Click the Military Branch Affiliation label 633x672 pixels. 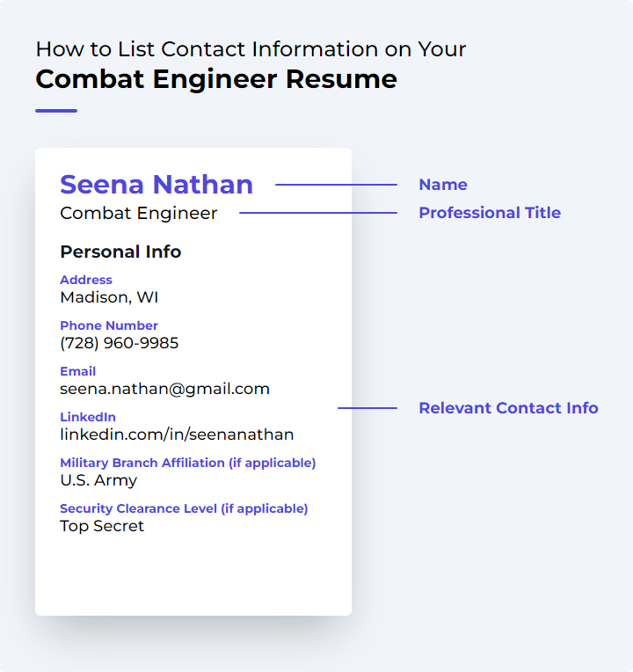tap(187, 463)
